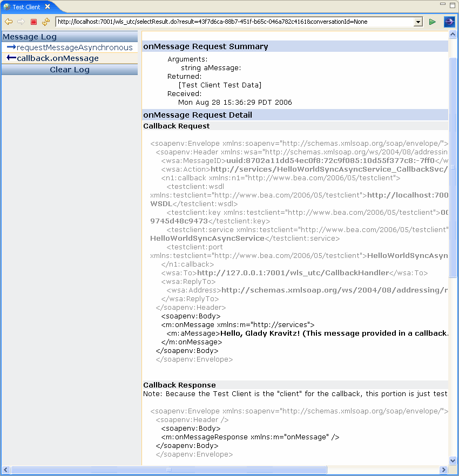This screenshot has width=459, height=476.
Task: Click the Refresh page icon
Action: coord(46,22)
